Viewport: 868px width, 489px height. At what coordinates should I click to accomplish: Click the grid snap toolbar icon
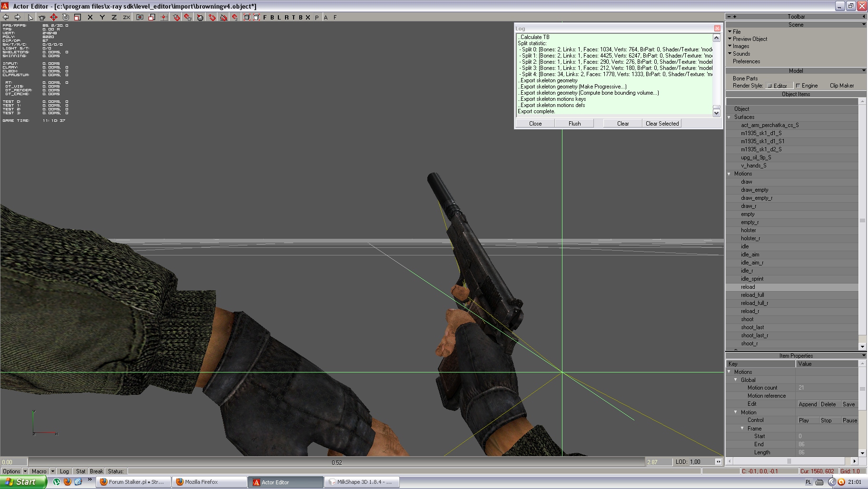pyautogui.click(x=164, y=17)
